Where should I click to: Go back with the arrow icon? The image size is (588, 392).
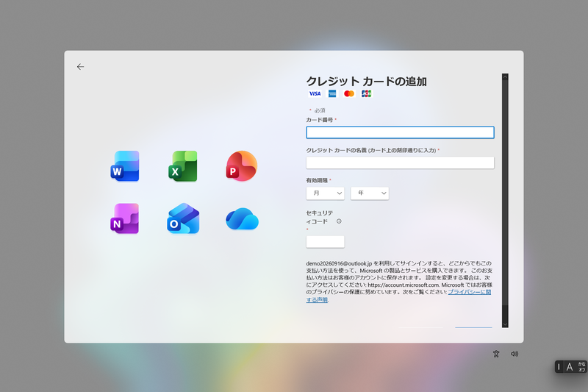coord(80,67)
